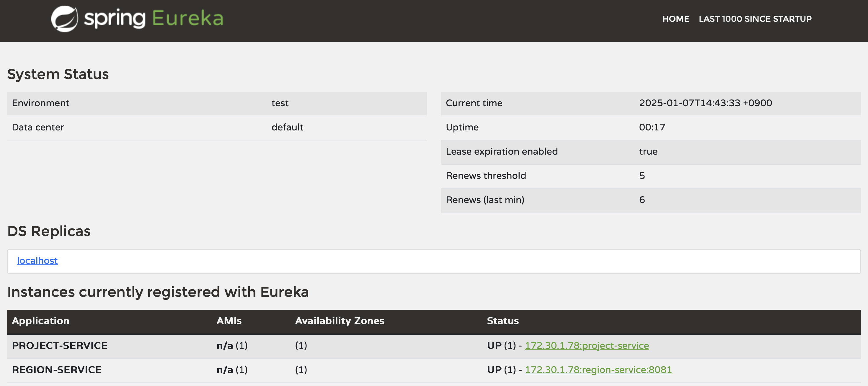Click the Status column header
This screenshot has width=868, height=386.
click(503, 321)
